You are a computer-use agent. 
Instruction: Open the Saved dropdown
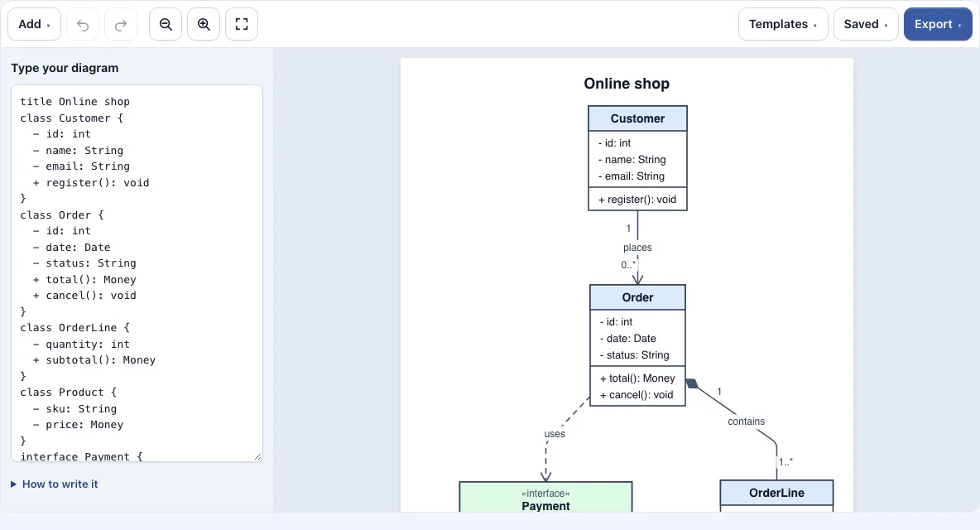pos(866,24)
